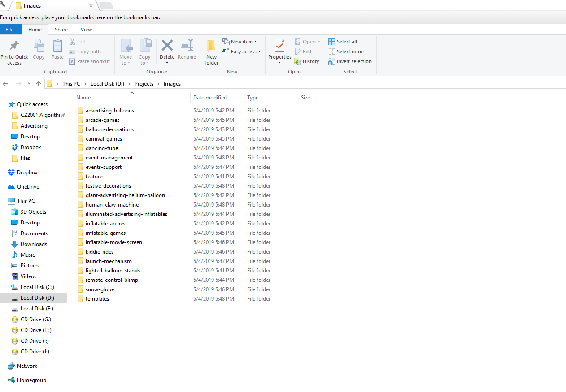
Task: Open the File menu tab
Action: pos(9,30)
